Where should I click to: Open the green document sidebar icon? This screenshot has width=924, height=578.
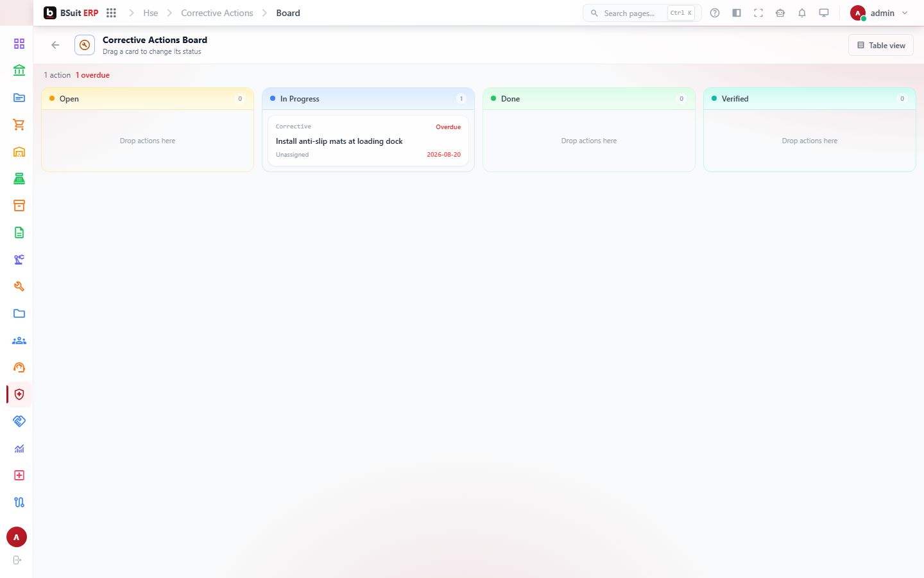(x=19, y=232)
